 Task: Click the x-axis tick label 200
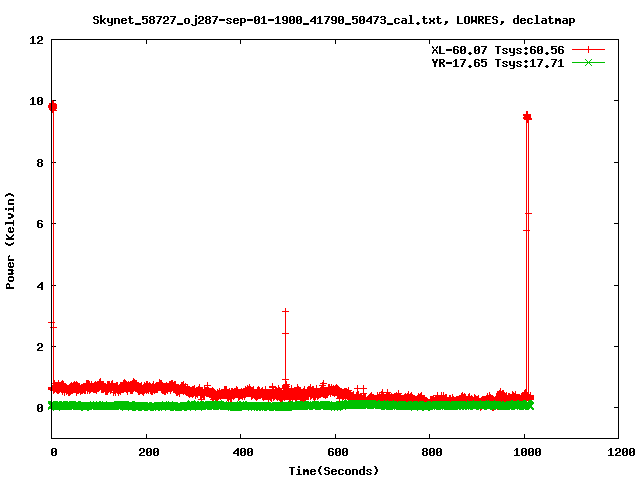click(x=148, y=452)
